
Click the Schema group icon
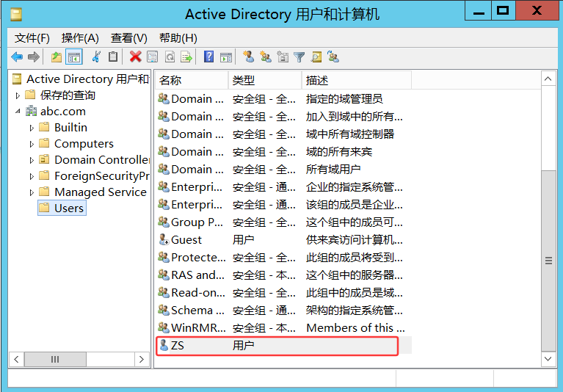[x=164, y=310]
